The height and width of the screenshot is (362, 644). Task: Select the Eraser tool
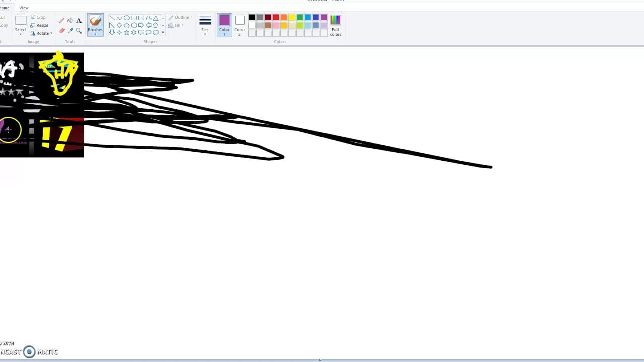point(62,31)
